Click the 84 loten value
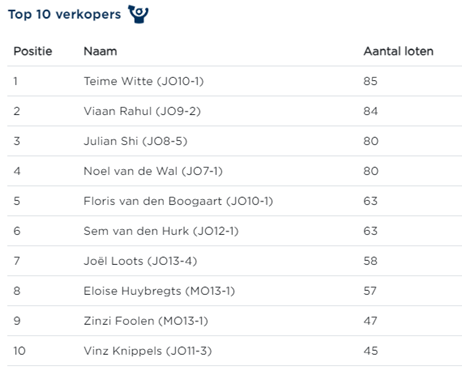Screen dimensions: 462x379 pos(370,111)
